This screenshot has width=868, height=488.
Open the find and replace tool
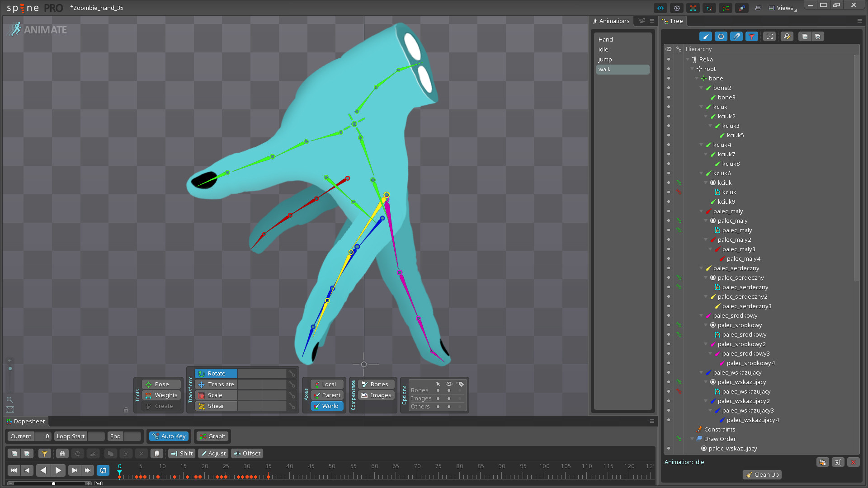(787, 37)
